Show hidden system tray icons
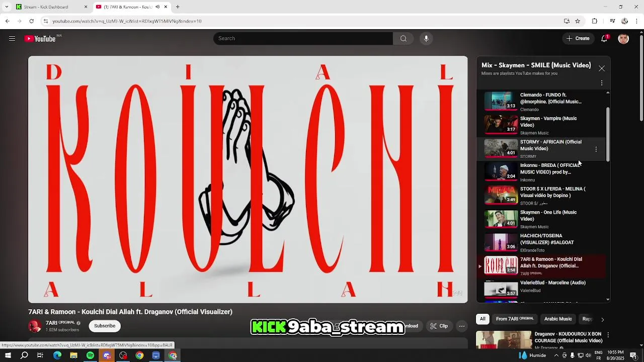Screen dimensions: 644x362 tap(556, 355)
